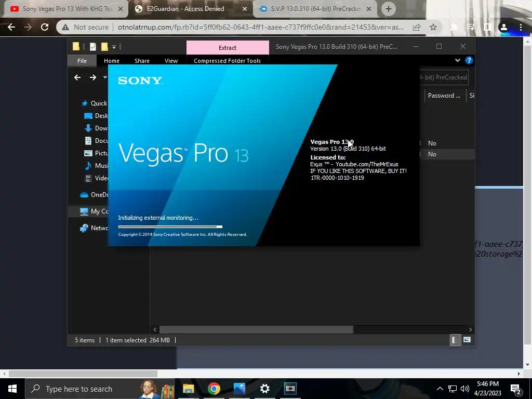This screenshot has width=532, height=399.
Task: Navigate forward in File Explorer
Action: point(93,77)
